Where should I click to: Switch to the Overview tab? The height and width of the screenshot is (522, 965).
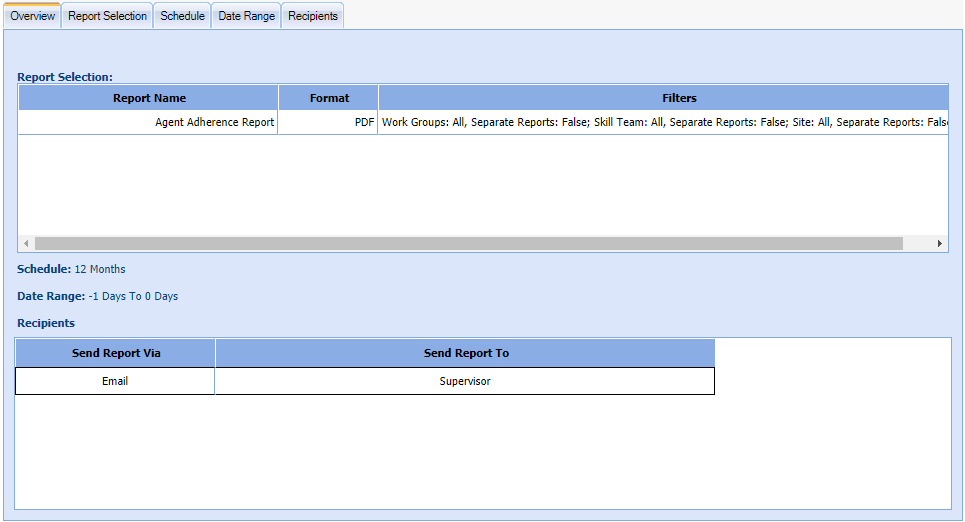click(32, 16)
